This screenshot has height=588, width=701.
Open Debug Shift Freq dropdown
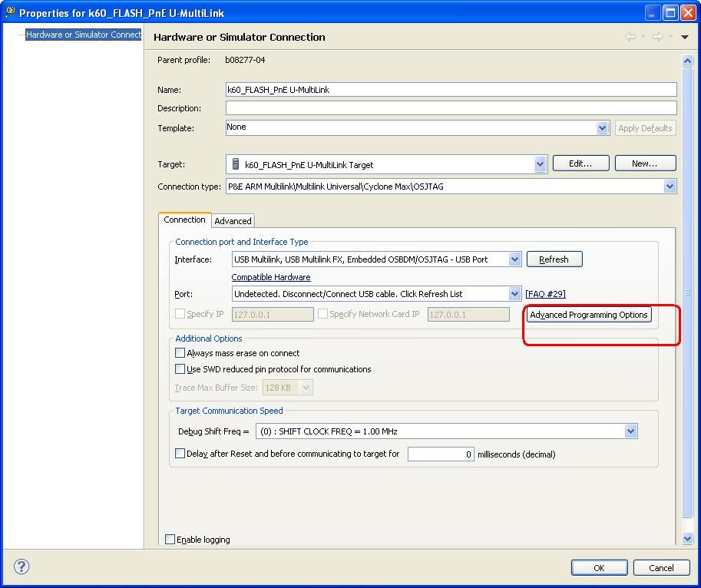click(630, 431)
